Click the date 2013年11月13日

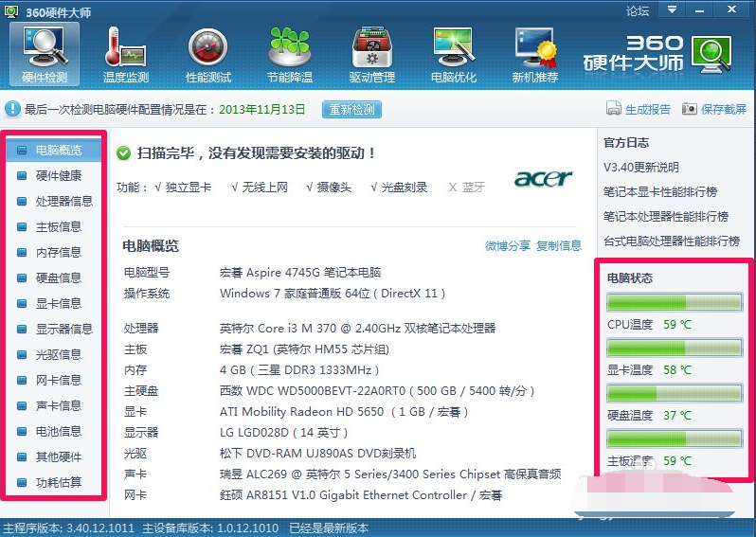[x=261, y=110]
